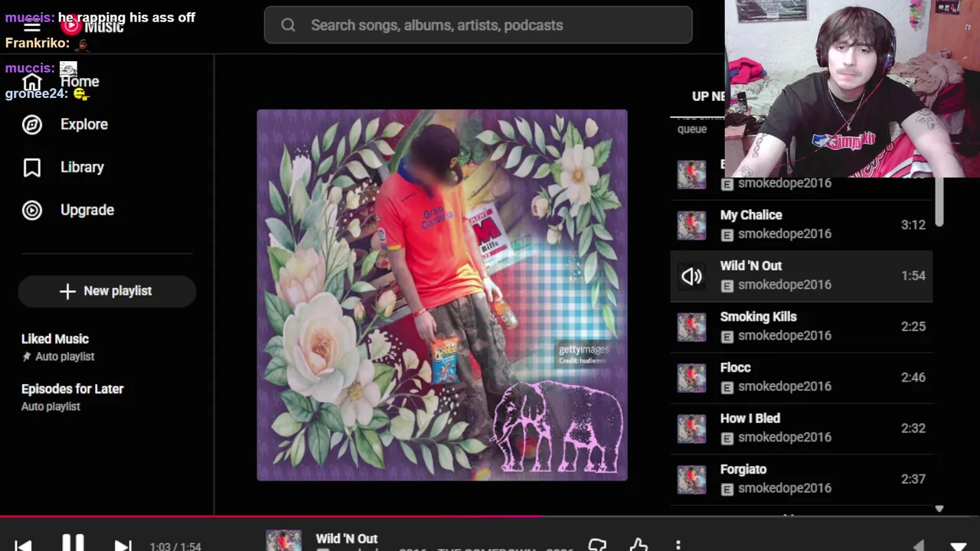Select Wild 'N Out in queue

tap(801, 275)
